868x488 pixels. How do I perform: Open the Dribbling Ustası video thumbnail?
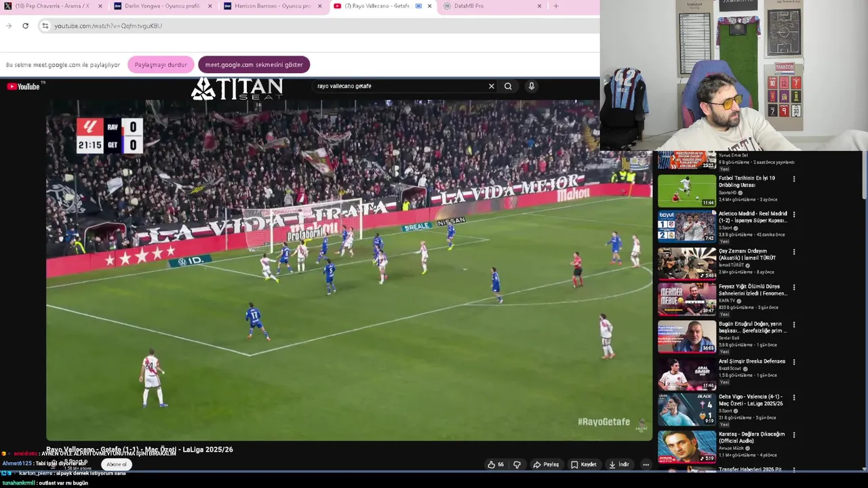(x=686, y=190)
